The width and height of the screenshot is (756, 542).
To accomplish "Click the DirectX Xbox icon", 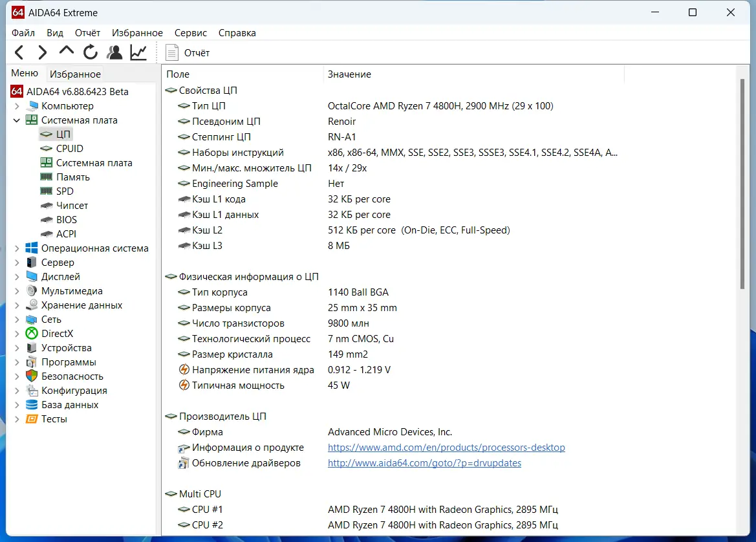I will [x=31, y=333].
